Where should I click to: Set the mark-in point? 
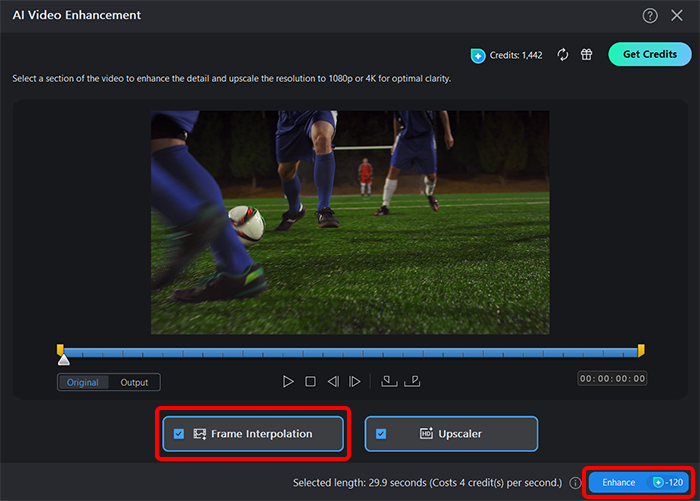(389, 381)
